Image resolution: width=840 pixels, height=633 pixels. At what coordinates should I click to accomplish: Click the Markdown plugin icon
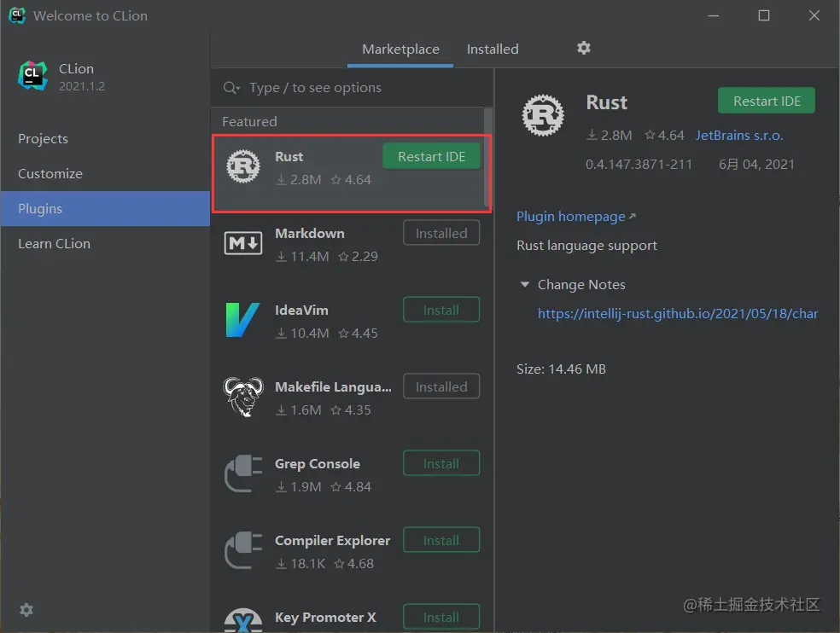(x=242, y=243)
